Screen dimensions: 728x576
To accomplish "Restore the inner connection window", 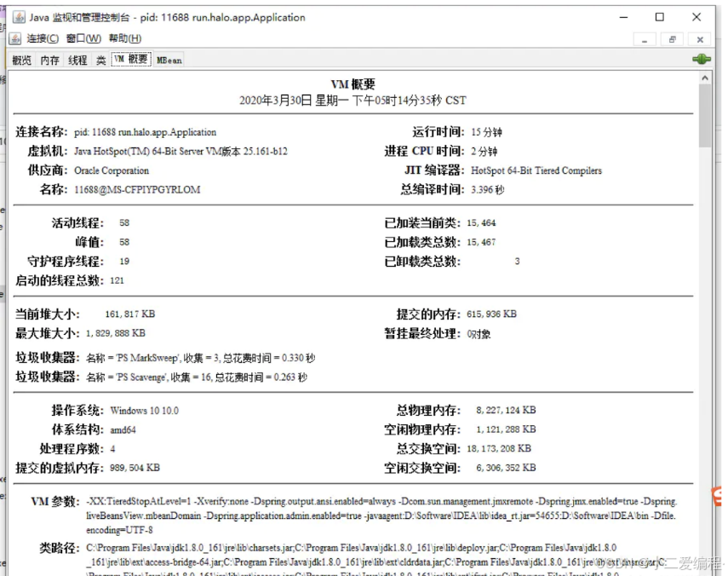I will 672,40.
